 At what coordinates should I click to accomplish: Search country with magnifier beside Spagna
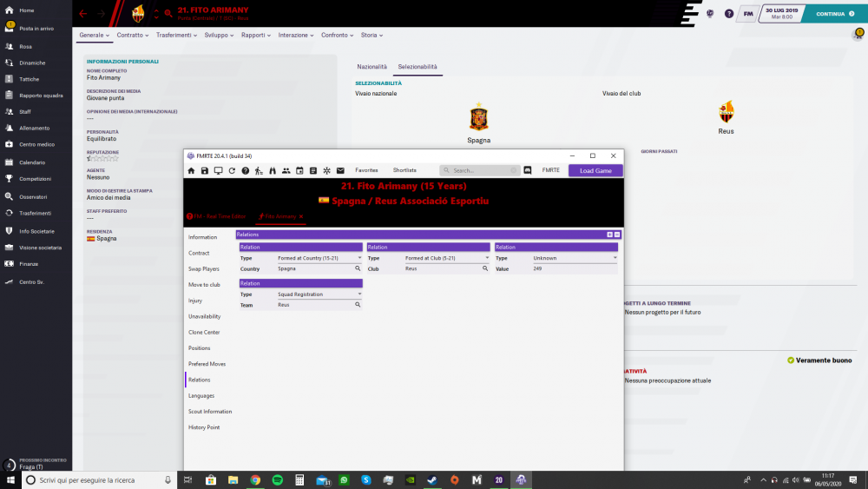point(357,269)
